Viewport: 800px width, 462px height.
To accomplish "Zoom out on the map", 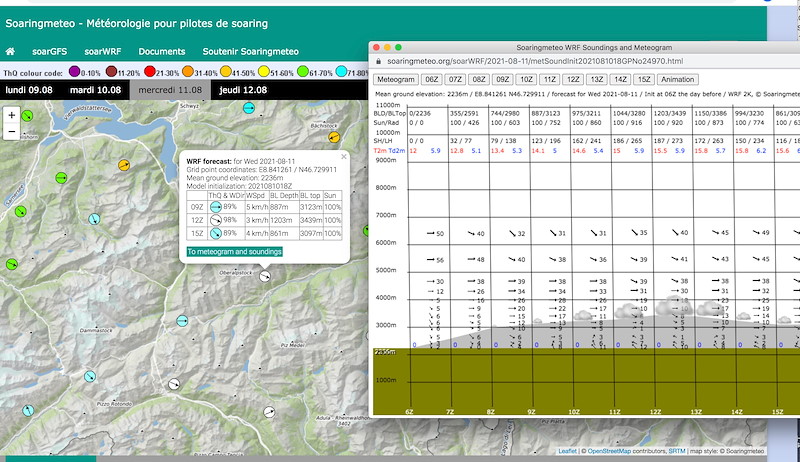I will 11,132.
